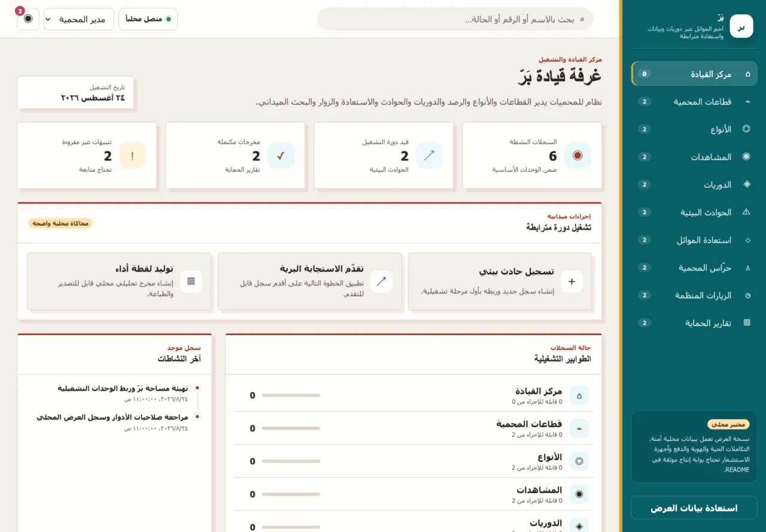Click progress bar in قطاعات المحمية queue row

pyautogui.click(x=291, y=428)
